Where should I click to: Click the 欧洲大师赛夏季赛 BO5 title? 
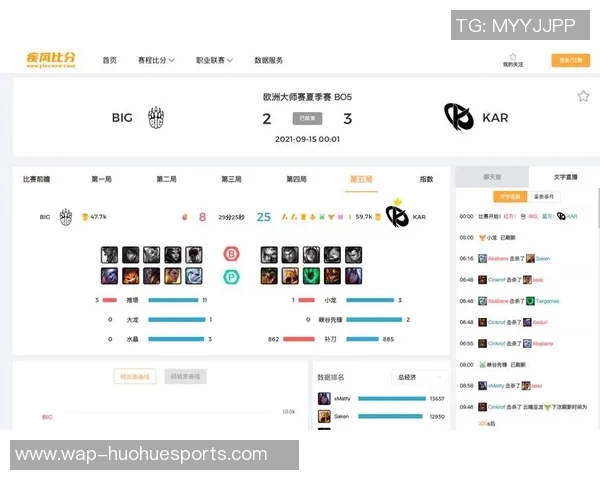[307, 97]
